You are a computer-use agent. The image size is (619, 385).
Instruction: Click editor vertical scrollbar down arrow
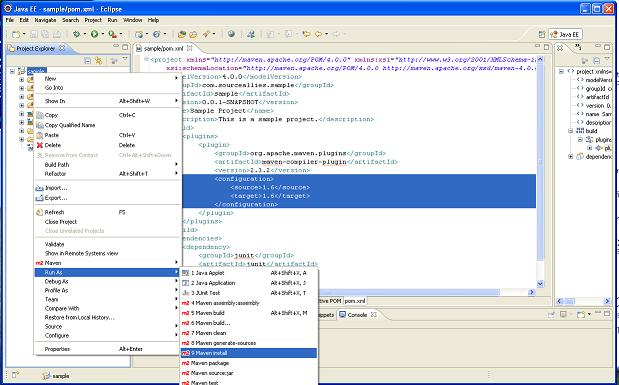click(540, 284)
